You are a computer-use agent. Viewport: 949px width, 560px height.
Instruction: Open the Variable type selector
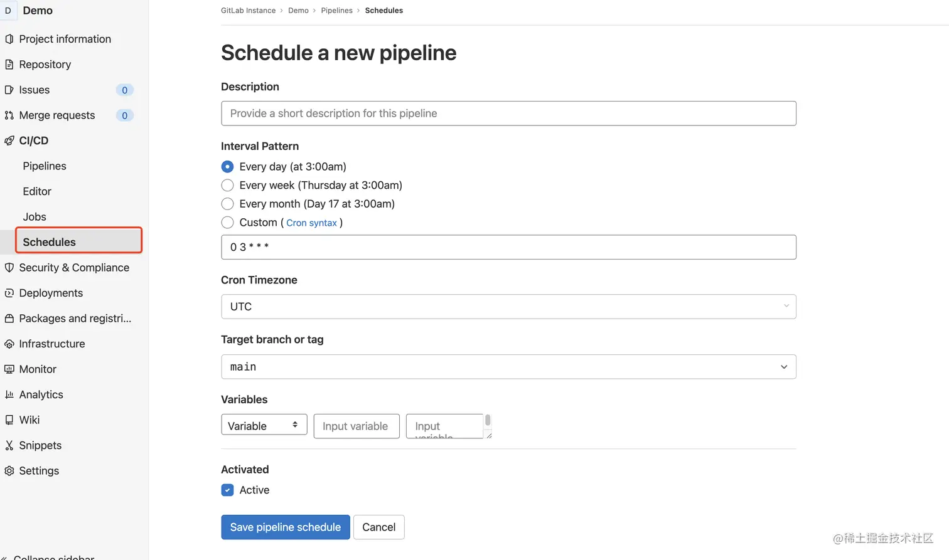264,425
